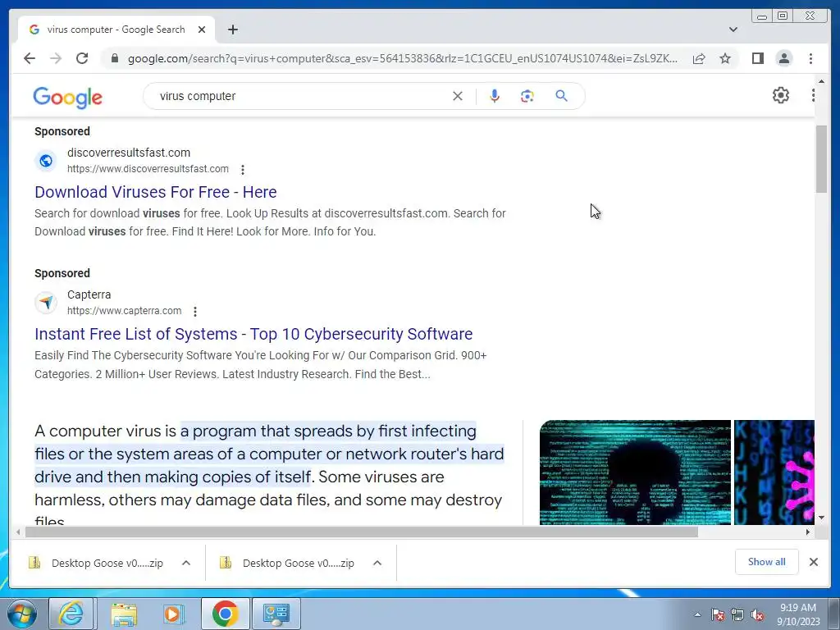This screenshot has width=840, height=630.
Task: Open the control panel taskbar item
Action: click(276, 614)
